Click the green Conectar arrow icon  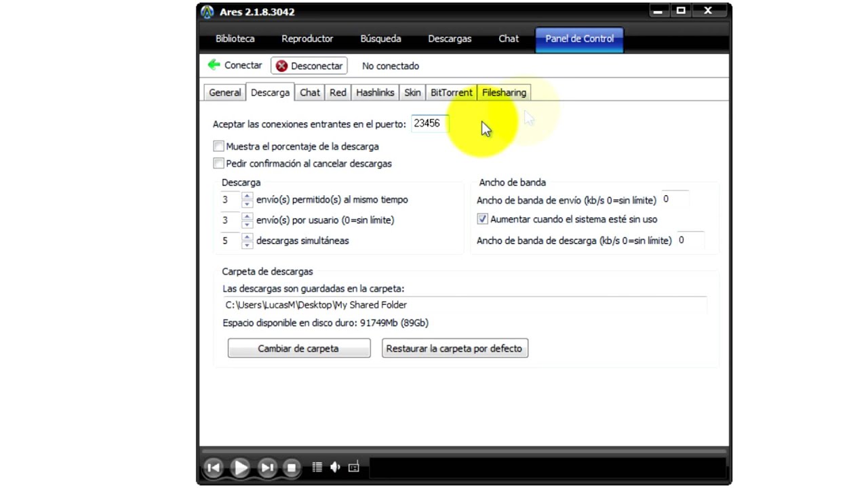click(x=214, y=65)
